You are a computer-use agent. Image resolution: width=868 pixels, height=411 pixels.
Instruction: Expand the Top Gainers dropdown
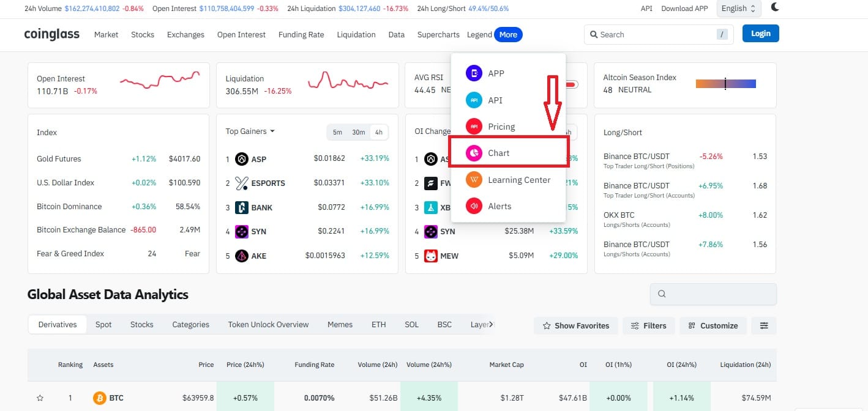250,131
